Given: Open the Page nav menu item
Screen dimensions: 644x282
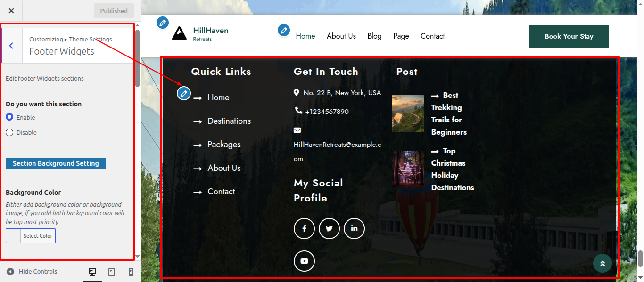Looking at the screenshot, I should tap(401, 36).
